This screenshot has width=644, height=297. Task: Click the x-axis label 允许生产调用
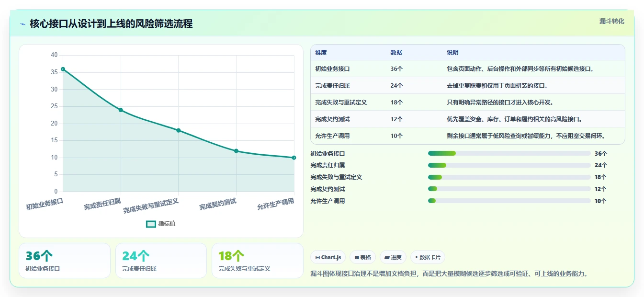tap(275, 205)
